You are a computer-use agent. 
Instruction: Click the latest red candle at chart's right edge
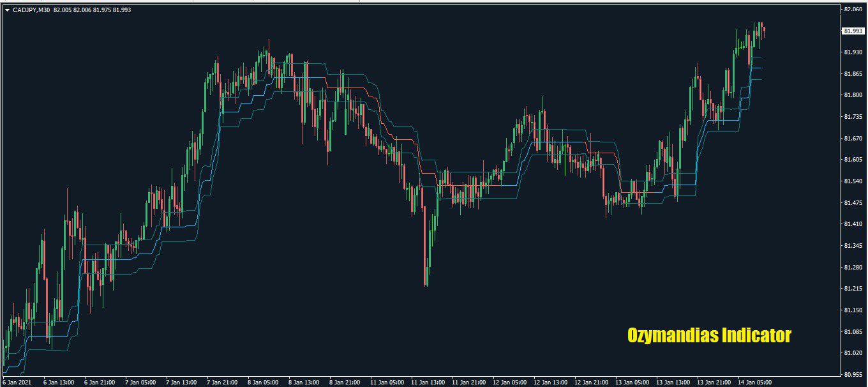[764, 30]
